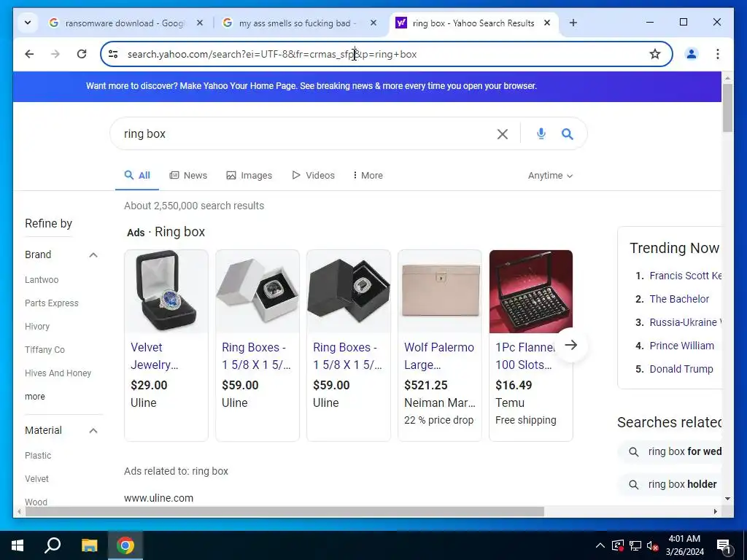This screenshot has width=747, height=560.
Task: Open the black Ring Boxes product image
Action: point(349,291)
